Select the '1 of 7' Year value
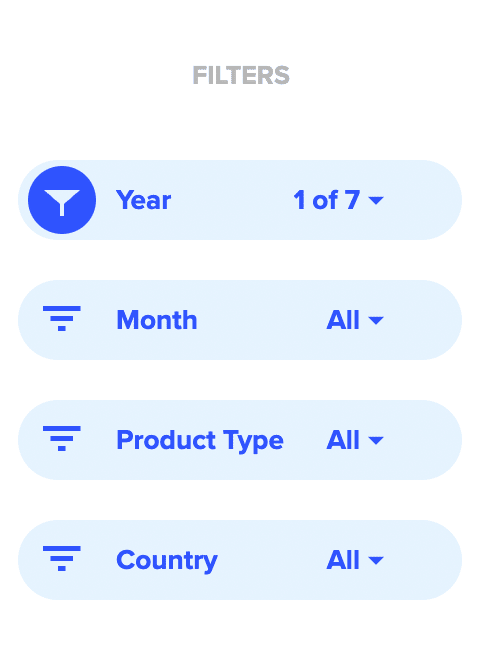Image resolution: width=490 pixels, height=660 pixels. coord(327,200)
